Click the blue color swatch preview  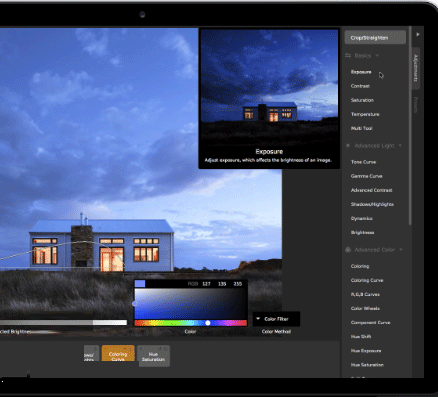pyautogui.click(x=140, y=284)
